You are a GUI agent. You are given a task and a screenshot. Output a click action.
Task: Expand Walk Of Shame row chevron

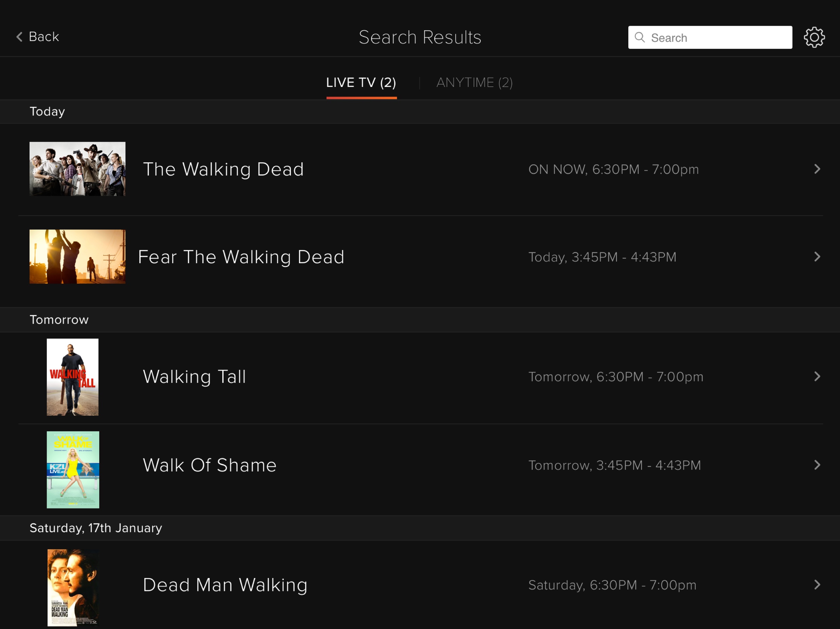tap(817, 465)
